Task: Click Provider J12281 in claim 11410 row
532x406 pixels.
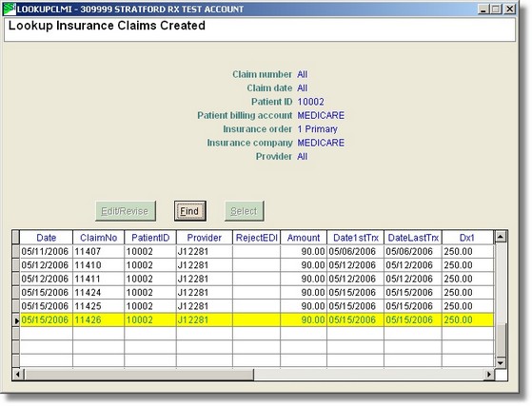Action: (205, 265)
